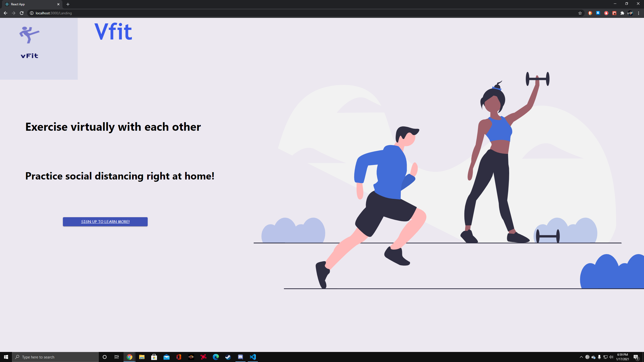The image size is (644, 362).
Task: Open a new browser tab
Action: point(68,4)
